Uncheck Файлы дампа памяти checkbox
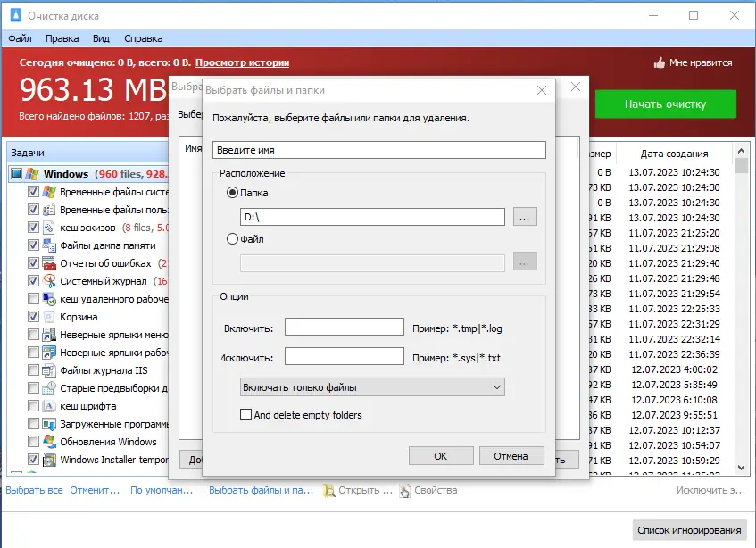 coord(33,245)
